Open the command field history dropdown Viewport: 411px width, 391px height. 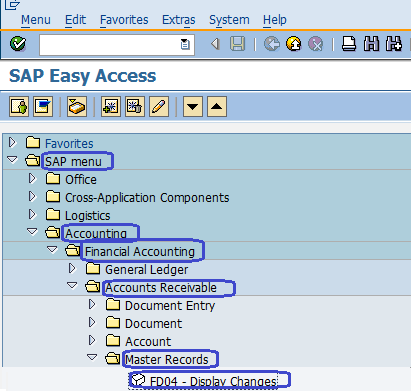point(185,44)
